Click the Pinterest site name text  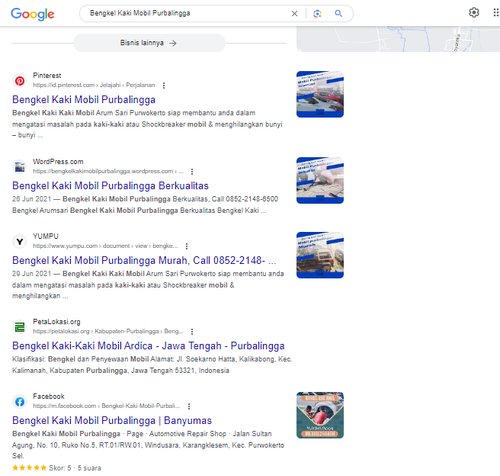(47, 76)
